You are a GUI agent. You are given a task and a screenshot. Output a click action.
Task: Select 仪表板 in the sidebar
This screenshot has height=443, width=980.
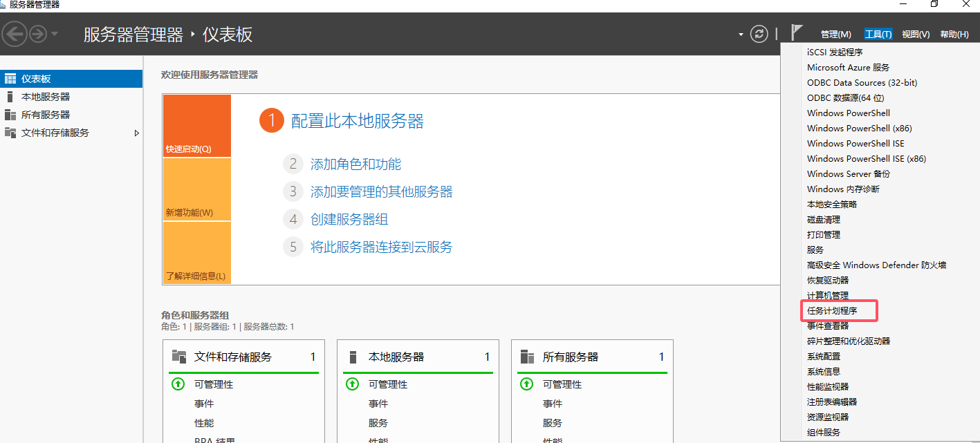(71, 79)
